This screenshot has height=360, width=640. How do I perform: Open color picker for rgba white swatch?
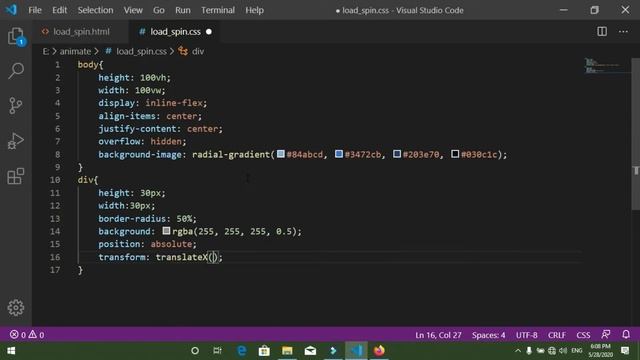tap(166, 231)
